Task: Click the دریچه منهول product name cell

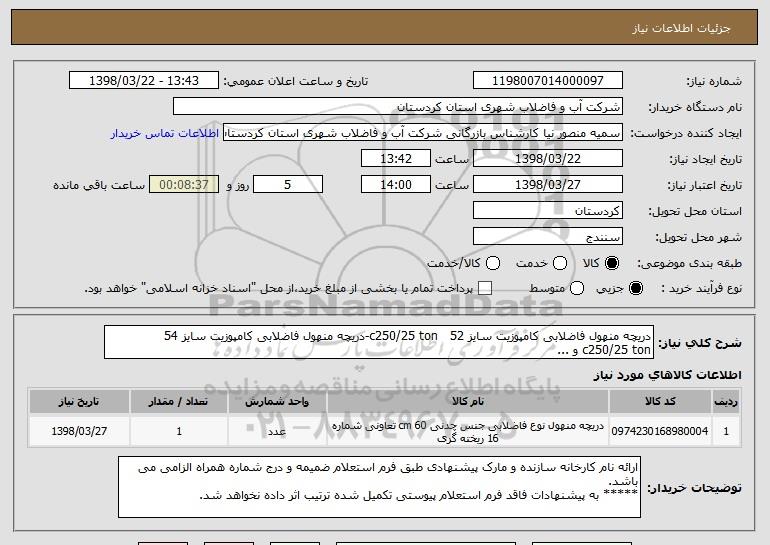Action: coord(468,431)
